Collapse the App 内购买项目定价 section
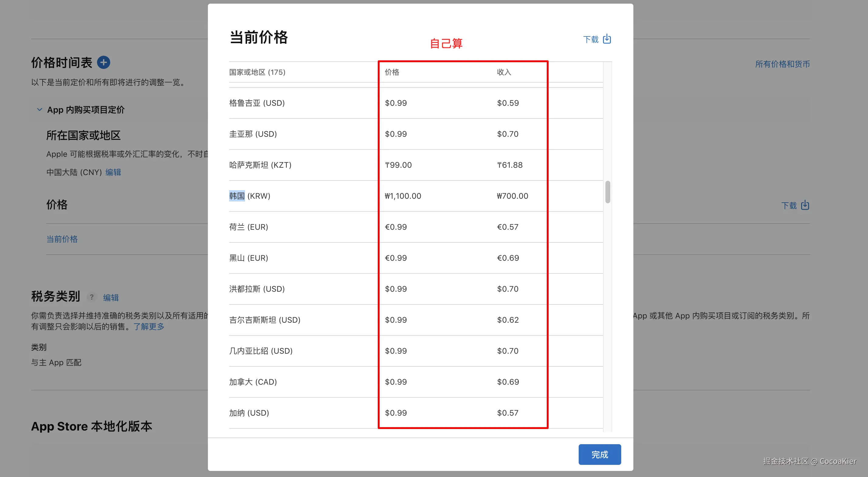Image resolution: width=868 pixels, height=477 pixels. [x=40, y=109]
